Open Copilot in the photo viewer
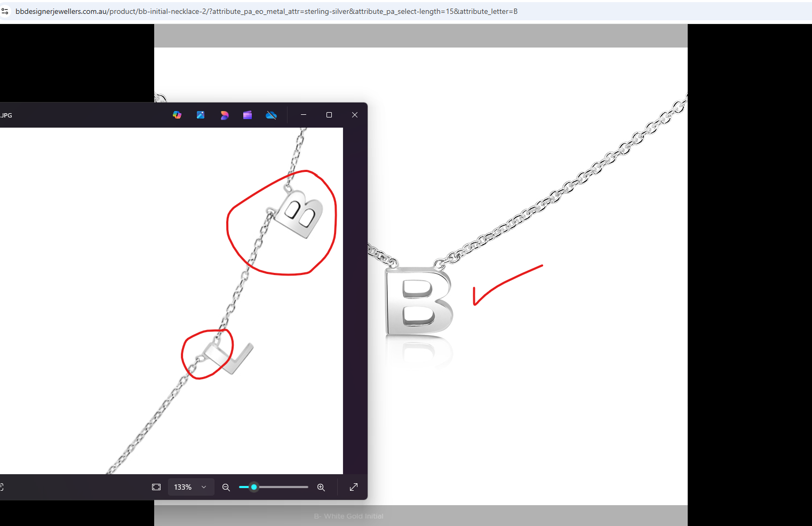This screenshot has width=812, height=526. [177, 115]
